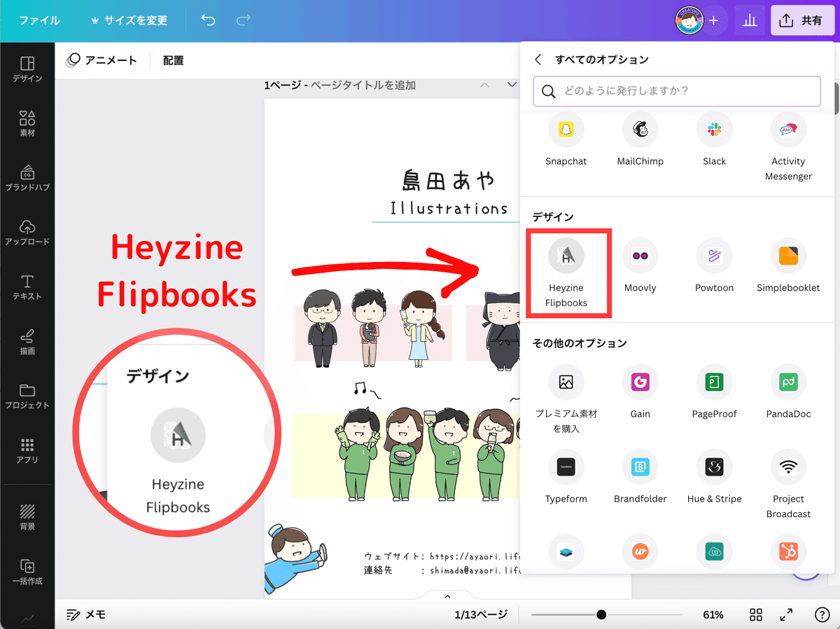Screen dimensions: 840x629
Task: Click the 1/13ページ page indicator
Action: click(x=481, y=614)
